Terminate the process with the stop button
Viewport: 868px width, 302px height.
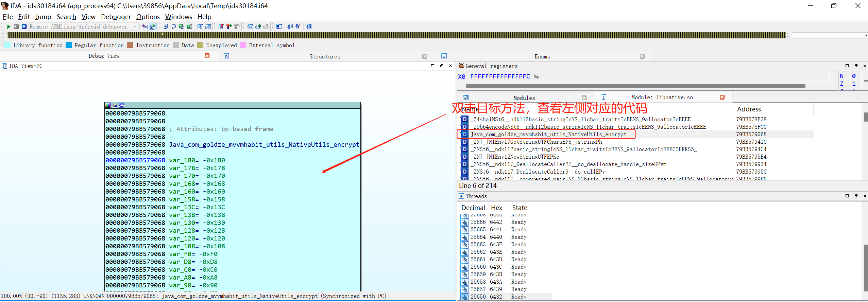[24, 26]
